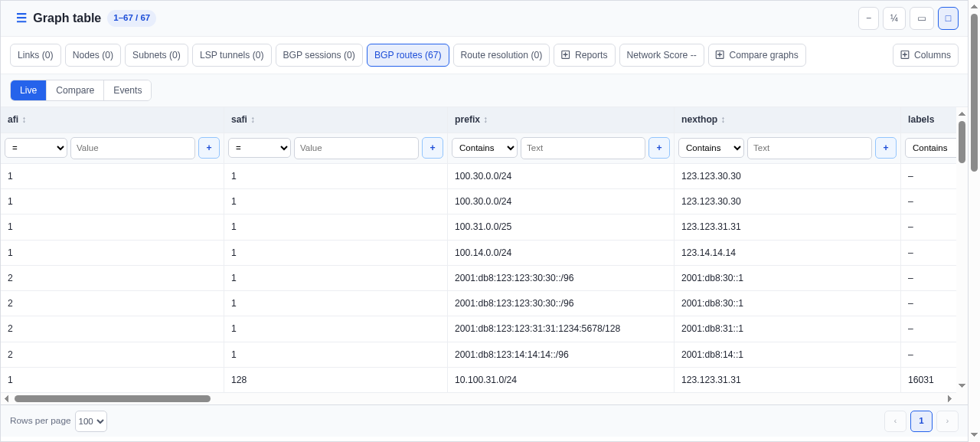
Task: Add another safi filter with plus button
Action: coord(433,148)
